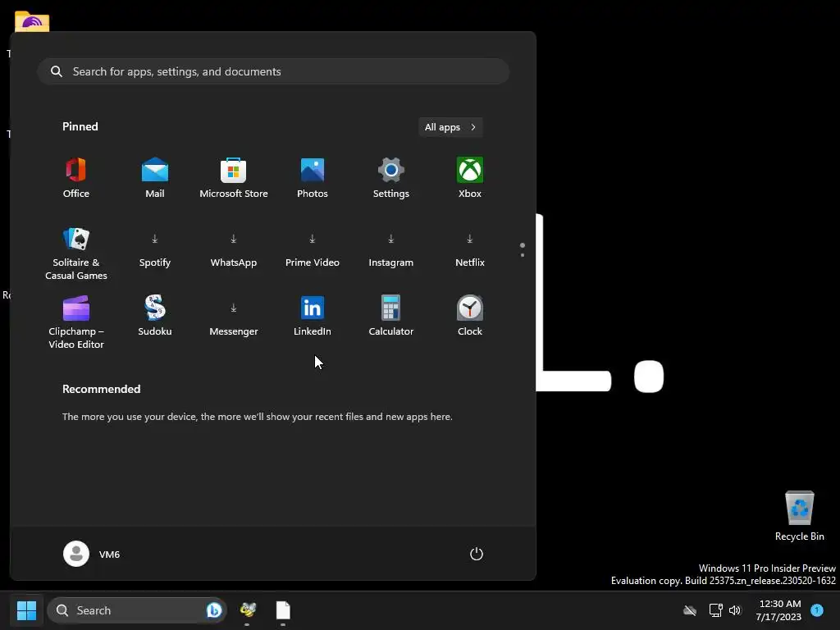Open the volume tray icon

click(735, 610)
